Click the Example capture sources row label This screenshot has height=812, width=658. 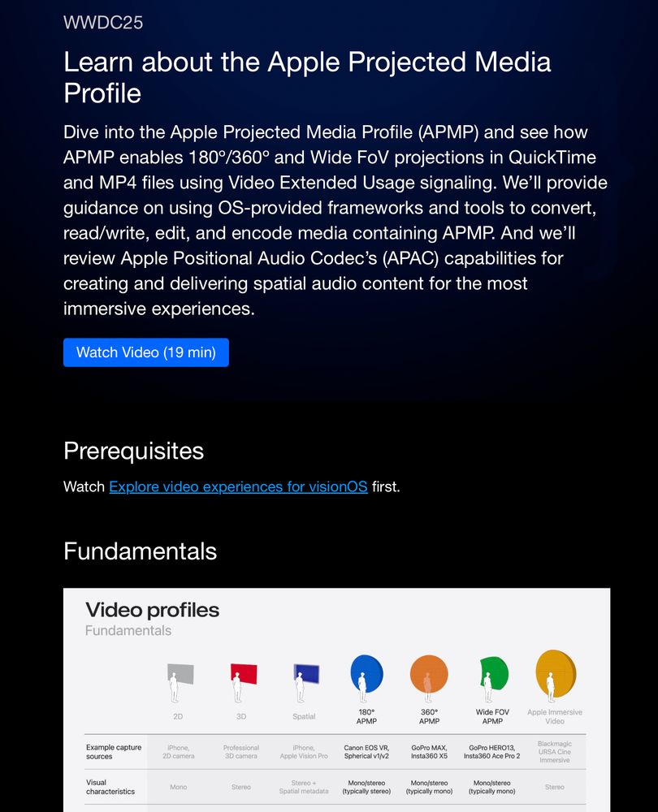(114, 752)
